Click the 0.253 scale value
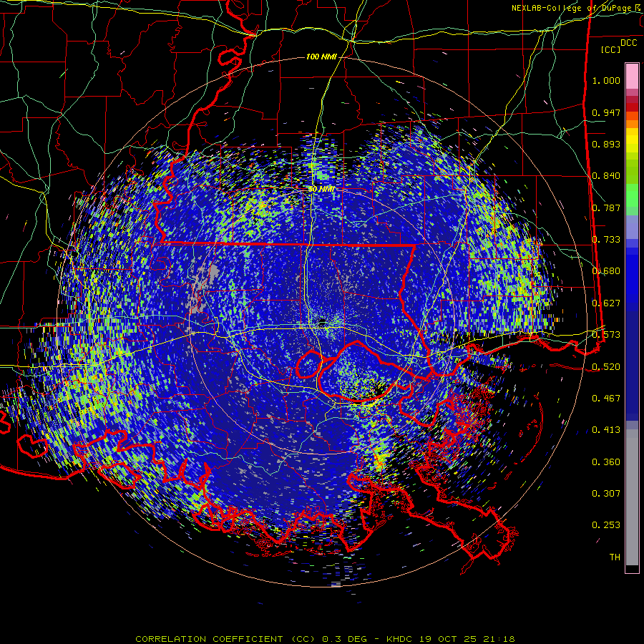 pyautogui.click(x=606, y=525)
